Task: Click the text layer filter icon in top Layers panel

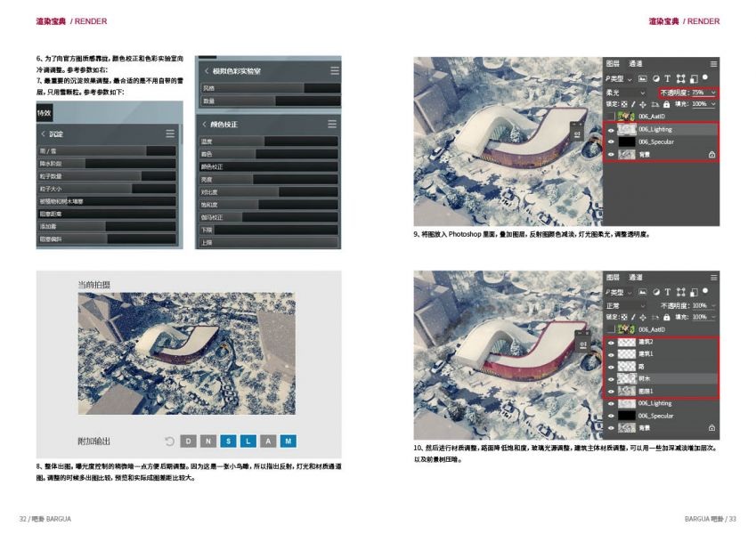Action: (666, 78)
